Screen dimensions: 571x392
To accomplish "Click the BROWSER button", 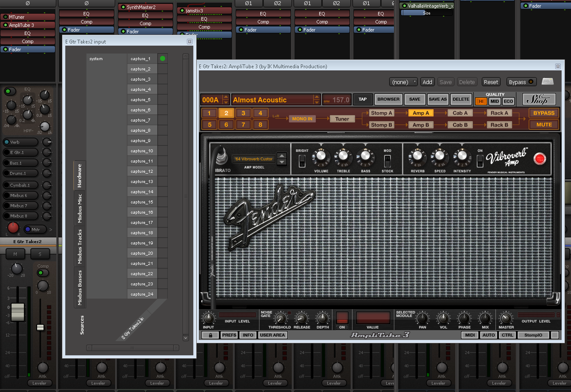I will pos(388,99).
